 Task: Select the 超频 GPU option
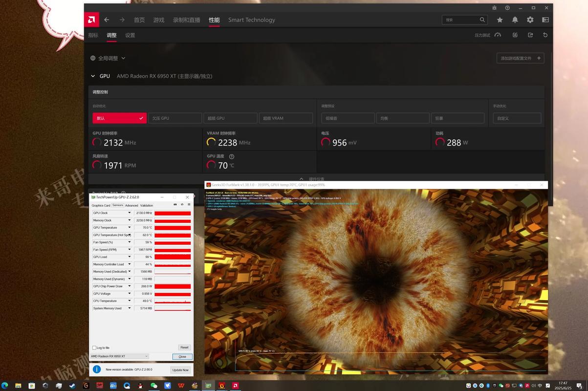coord(230,118)
